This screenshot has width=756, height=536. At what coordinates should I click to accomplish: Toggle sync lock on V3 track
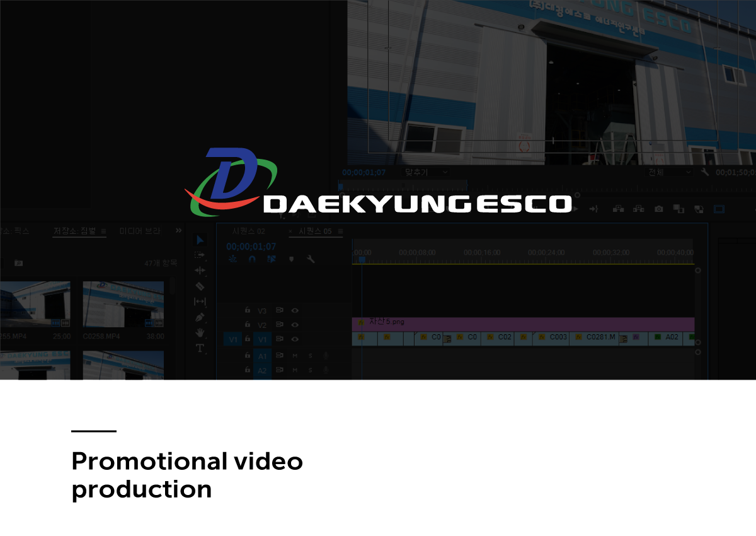pyautogui.click(x=280, y=310)
